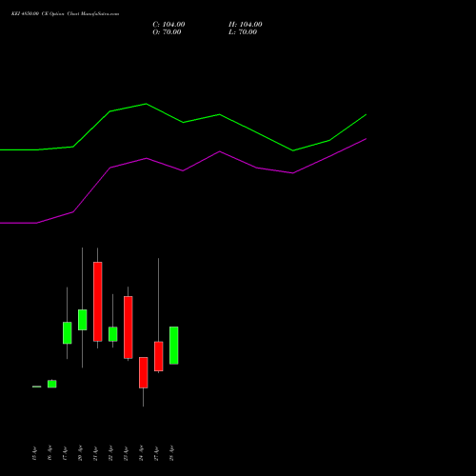Image resolution: width=476 pixels, height=476 pixels.
Task: Select the small green candle for 16 Apr
Action: pyautogui.click(x=52, y=384)
